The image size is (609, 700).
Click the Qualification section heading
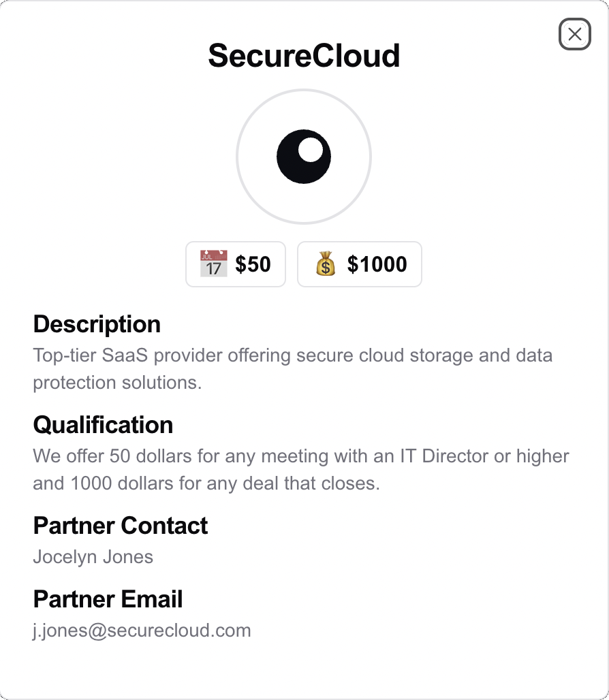(103, 425)
